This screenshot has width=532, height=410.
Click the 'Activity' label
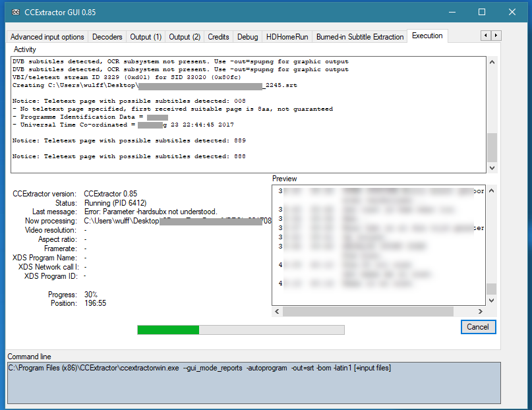point(25,49)
